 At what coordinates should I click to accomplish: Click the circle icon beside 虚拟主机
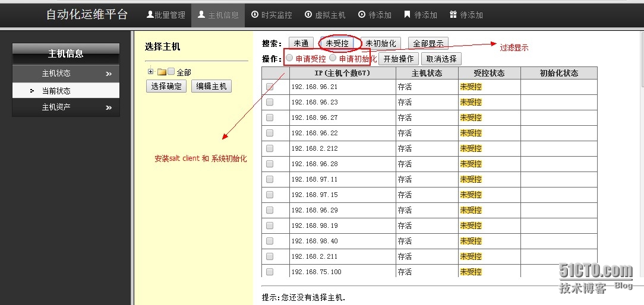point(308,15)
